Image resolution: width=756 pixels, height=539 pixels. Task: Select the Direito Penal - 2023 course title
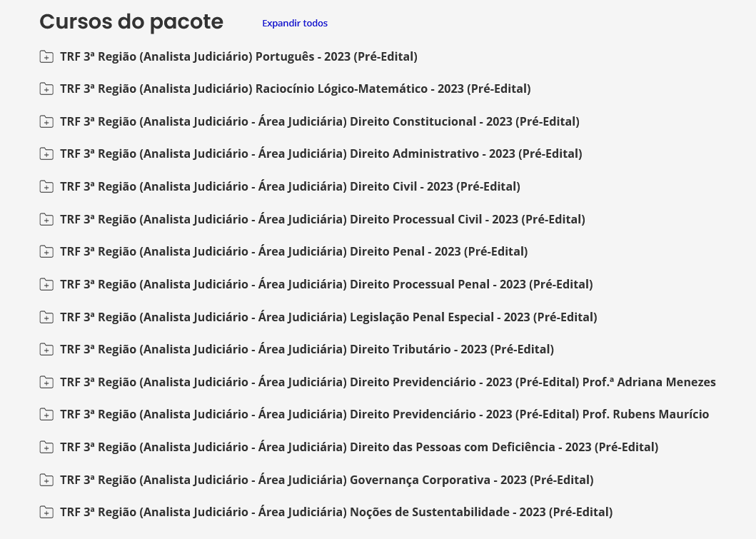pyautogui.click(x=294, y=252)
